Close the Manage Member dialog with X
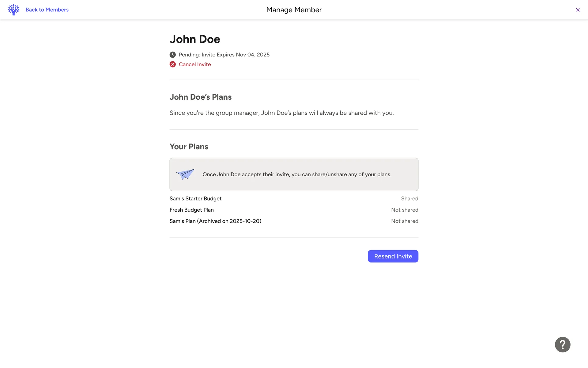Screen dimensions: 588x368 tap(578, 10)
